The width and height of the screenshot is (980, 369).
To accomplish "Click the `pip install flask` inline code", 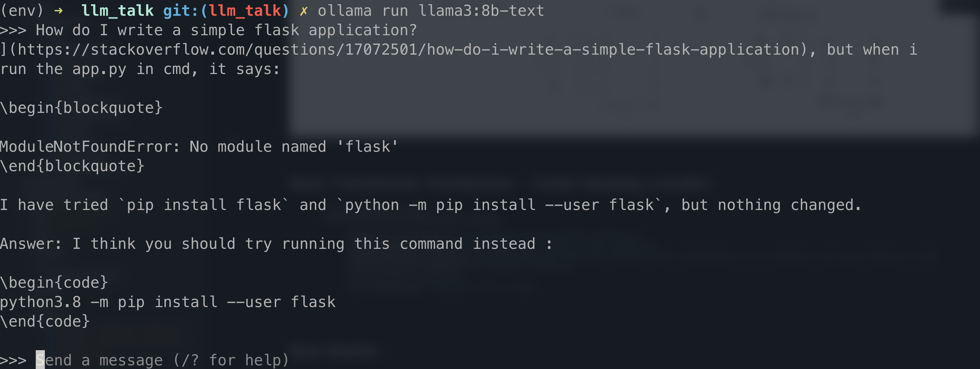I will pos(204,205).
